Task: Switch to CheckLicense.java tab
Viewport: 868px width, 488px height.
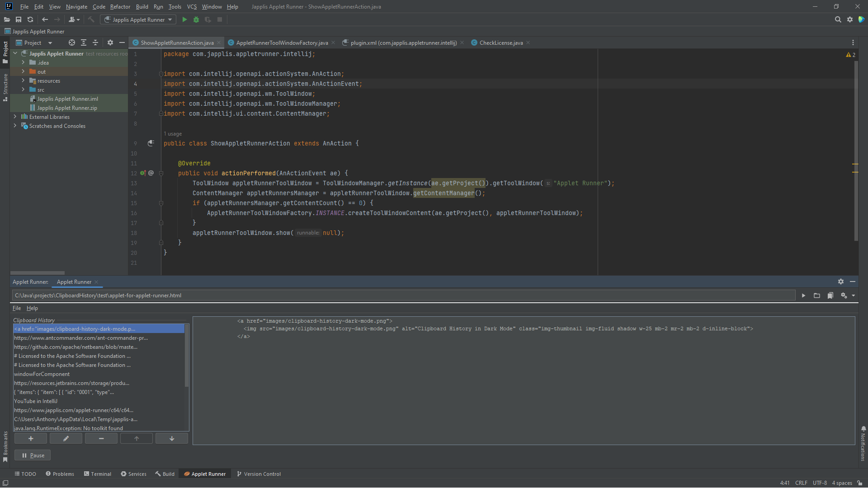Action: (x=501, y=42)
